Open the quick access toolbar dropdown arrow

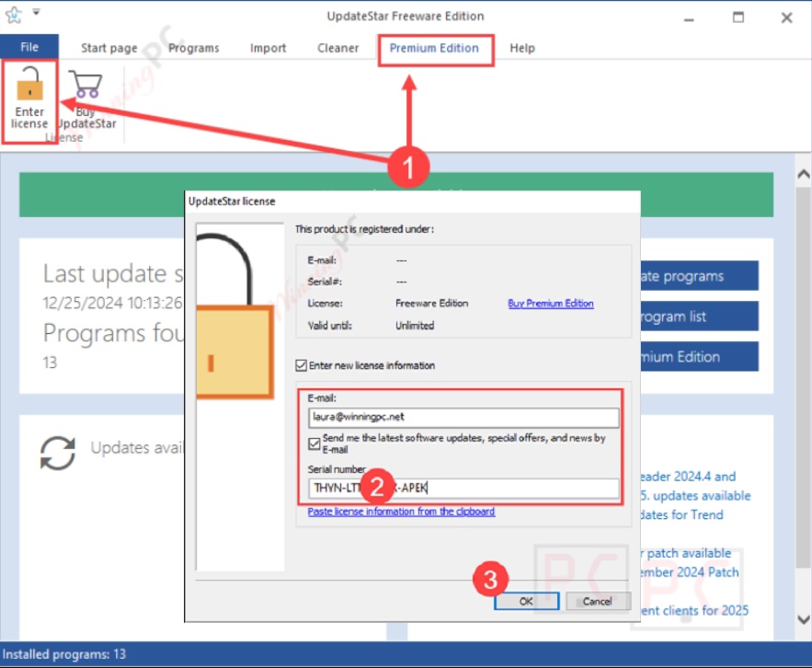click(36, 13)
